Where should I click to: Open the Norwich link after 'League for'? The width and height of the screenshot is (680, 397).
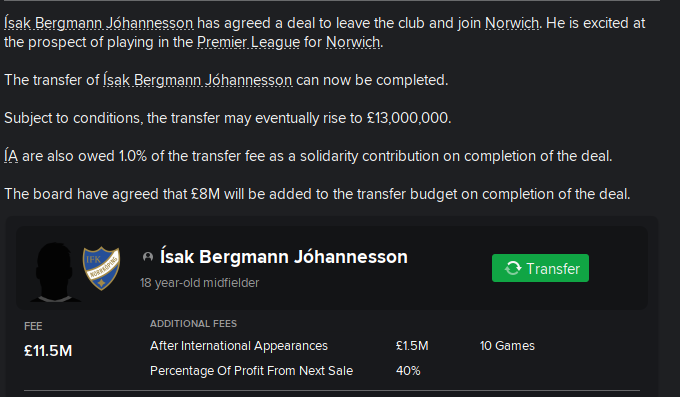(x=353, y=42)
